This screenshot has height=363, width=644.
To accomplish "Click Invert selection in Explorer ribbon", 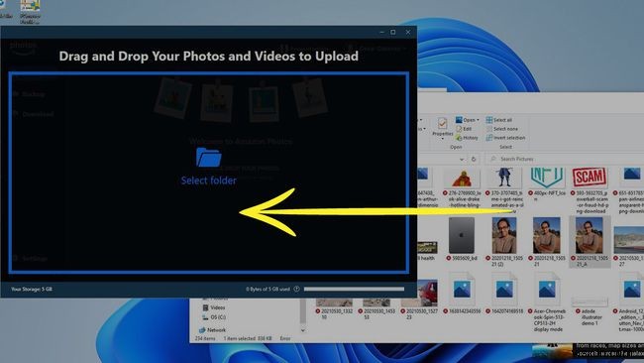I will pyautogui.click(x=505, y=138).
